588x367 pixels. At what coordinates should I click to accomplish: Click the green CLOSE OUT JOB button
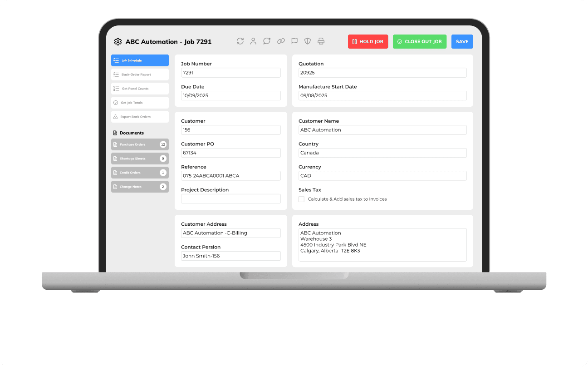420,41
